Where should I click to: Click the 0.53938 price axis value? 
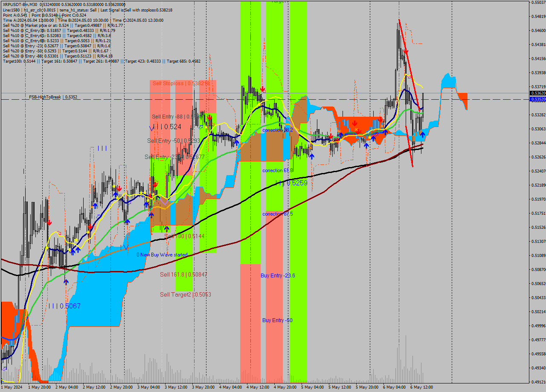(x=538, y=73)
